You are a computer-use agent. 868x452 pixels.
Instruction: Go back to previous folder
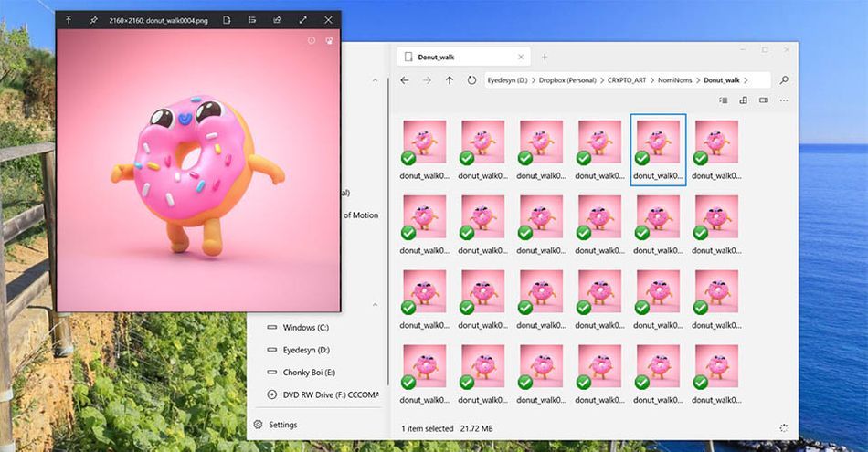click(405, 80)
